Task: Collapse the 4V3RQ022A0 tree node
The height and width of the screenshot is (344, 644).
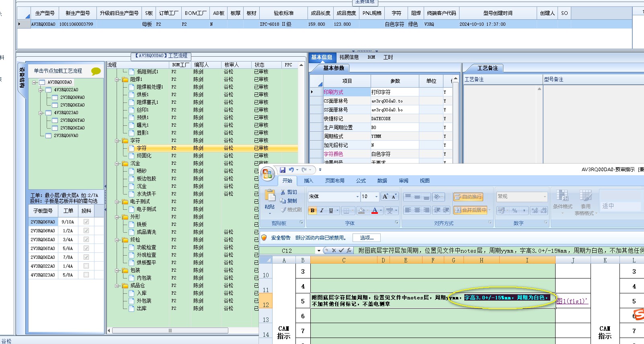Action: [41, 90]
